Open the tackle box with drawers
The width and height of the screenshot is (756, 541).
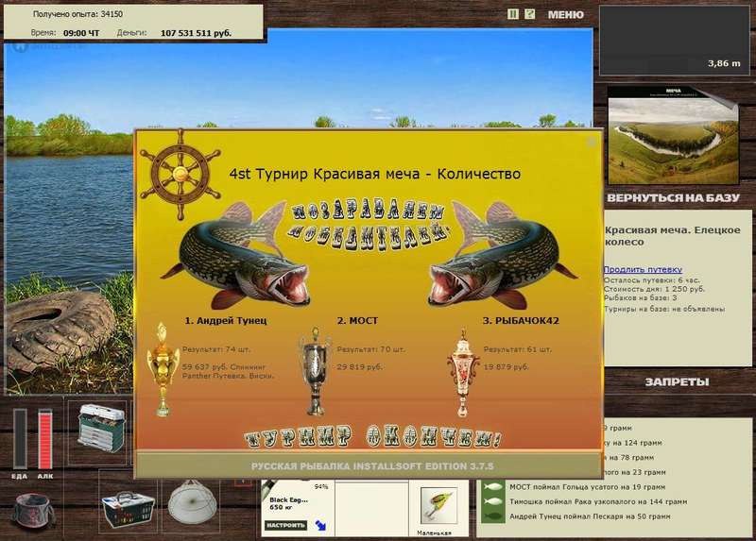101,429
